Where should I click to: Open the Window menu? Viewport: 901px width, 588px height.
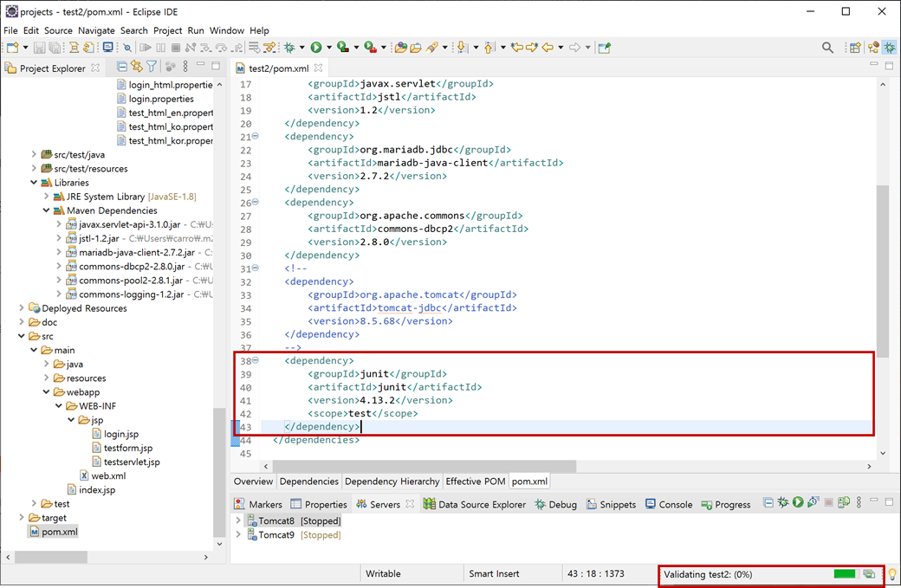(x=226, y=30)
